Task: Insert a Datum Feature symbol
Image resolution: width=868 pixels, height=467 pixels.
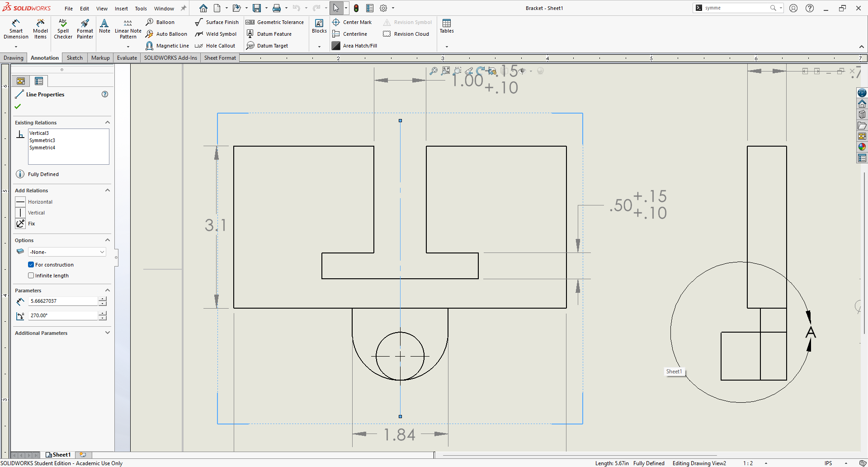Action: [269, 34]
